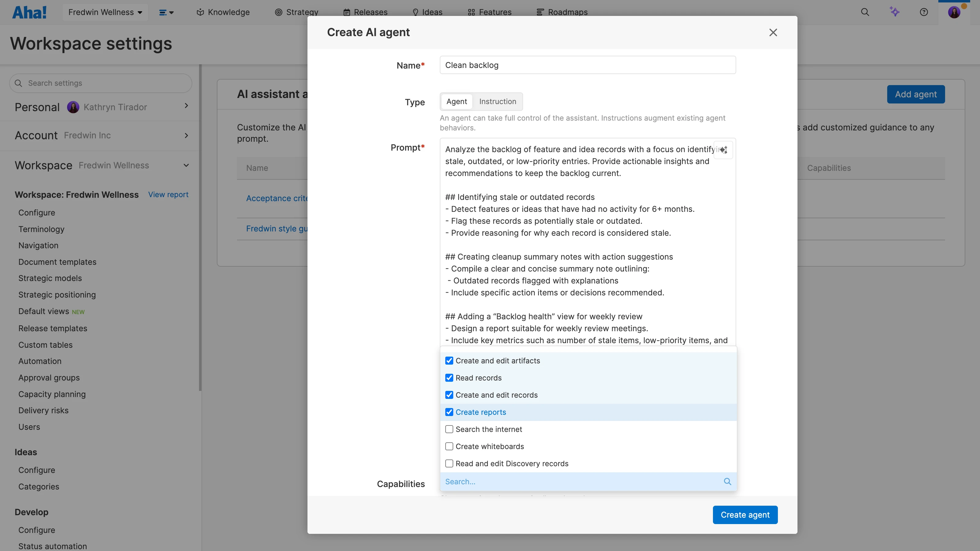This screenshot has height=551, width=980.
Task: Switch agent type to Instruction
Action: click(x=497, y=102)
